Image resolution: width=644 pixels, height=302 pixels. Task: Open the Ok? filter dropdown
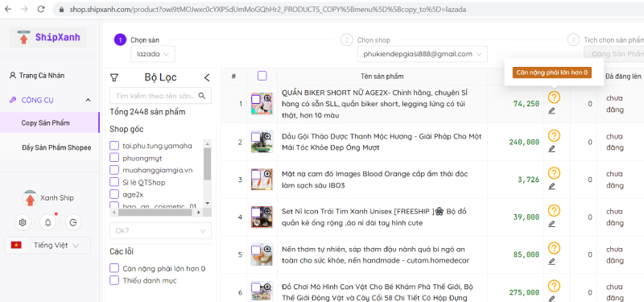click(x=160, y=231)
